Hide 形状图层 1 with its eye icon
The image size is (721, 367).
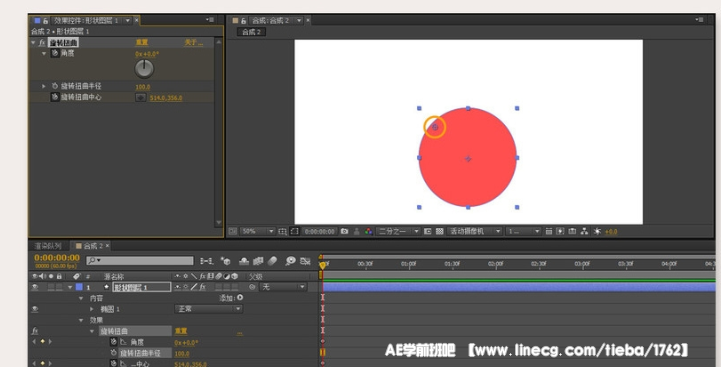coord(35,287)
